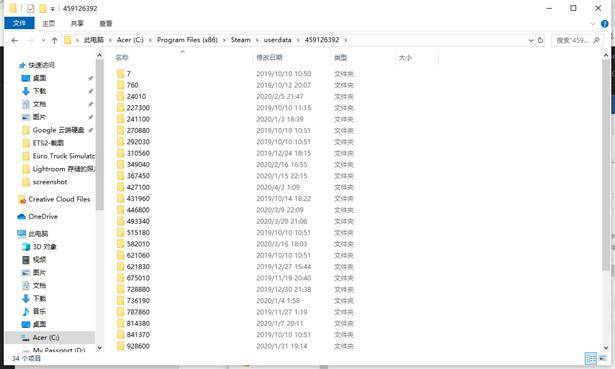Open the pinned 下载 downloads icon in quick access
Screen dimensions: 615x369
pos(26,91)
